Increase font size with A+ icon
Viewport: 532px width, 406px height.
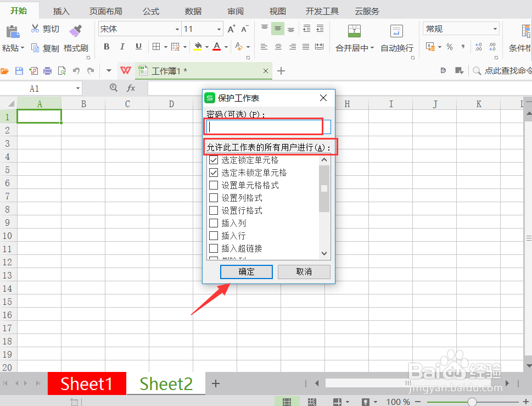coord(231,29)
